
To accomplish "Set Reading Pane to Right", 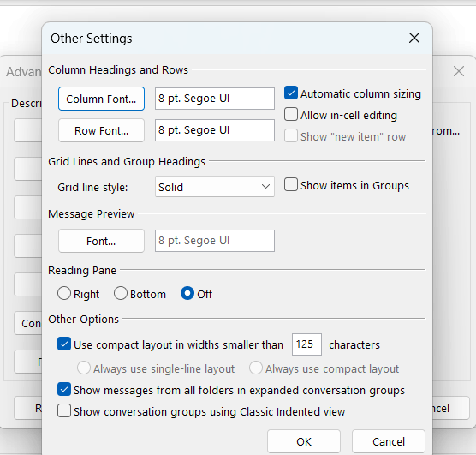I will coord(64,294).
